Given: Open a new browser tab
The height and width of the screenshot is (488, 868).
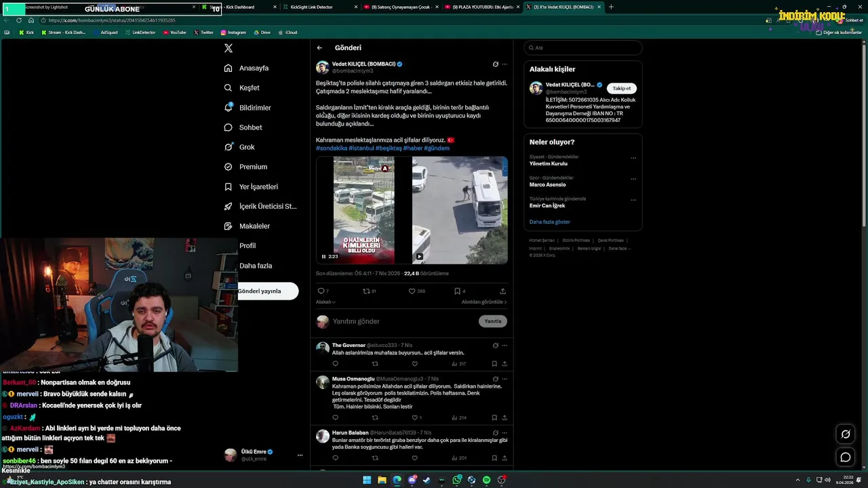Looking at the screenshot, I should pos(611,7).
